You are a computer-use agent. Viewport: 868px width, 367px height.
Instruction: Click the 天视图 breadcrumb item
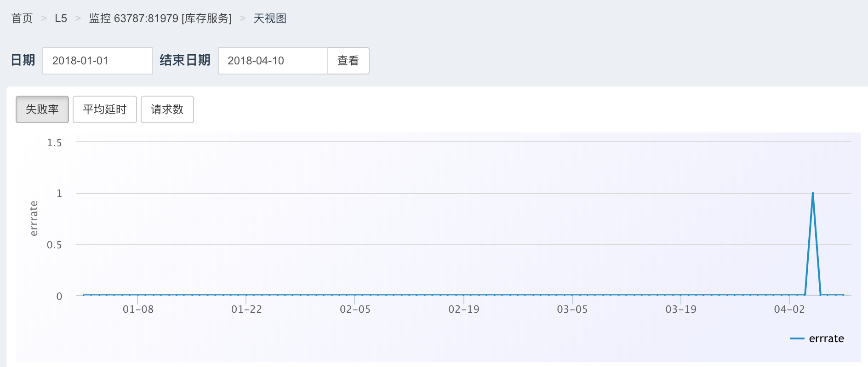coord(270,18)
